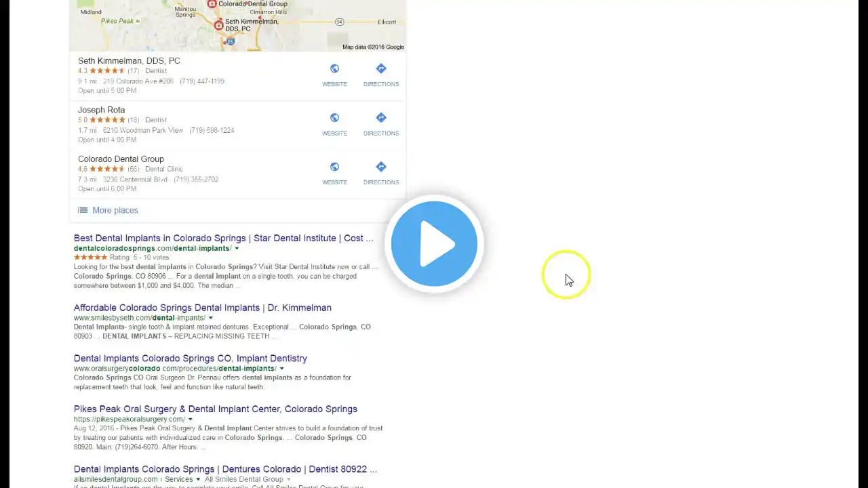This screenshot has width=868, height=488.
Task: Play the video with the blue play button
Action: pos(434,243)
